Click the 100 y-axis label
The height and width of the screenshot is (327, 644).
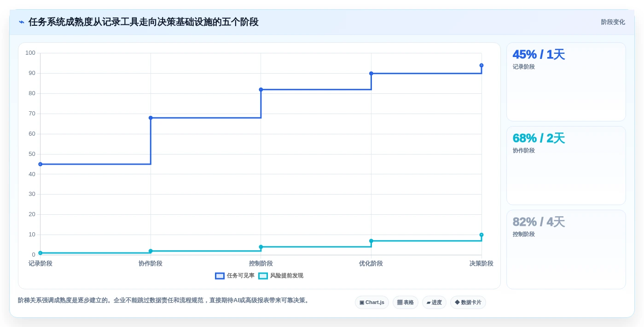pyautogui.click(x=30, y=53)
